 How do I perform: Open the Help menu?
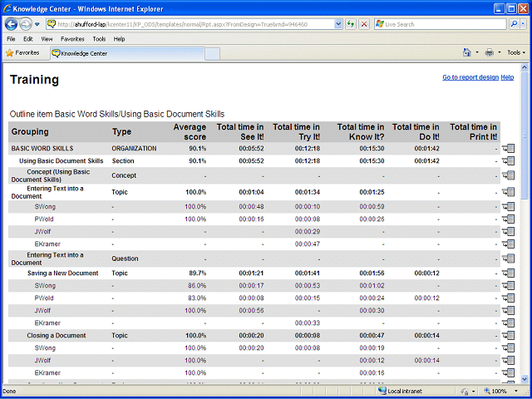tap(119, 39)
